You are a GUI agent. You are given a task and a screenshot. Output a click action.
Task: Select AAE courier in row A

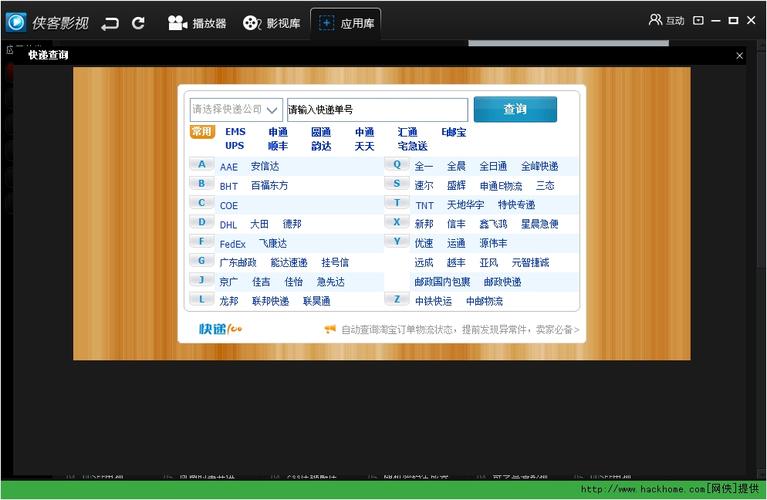(x=228, y=167)
